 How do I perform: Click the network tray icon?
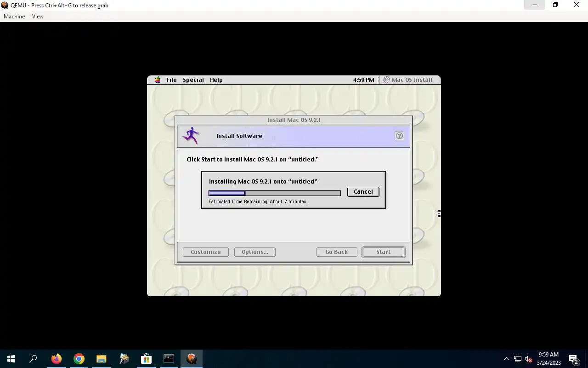(518, 359)
